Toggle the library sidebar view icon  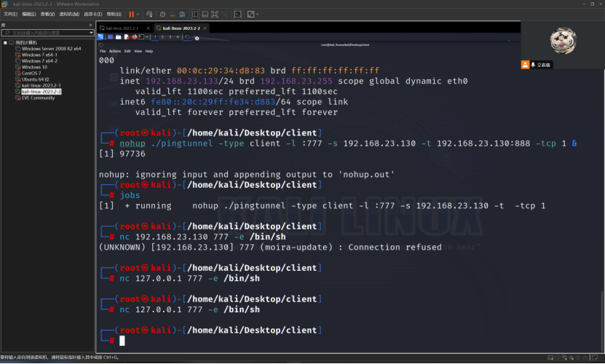[x=195, y=15]
